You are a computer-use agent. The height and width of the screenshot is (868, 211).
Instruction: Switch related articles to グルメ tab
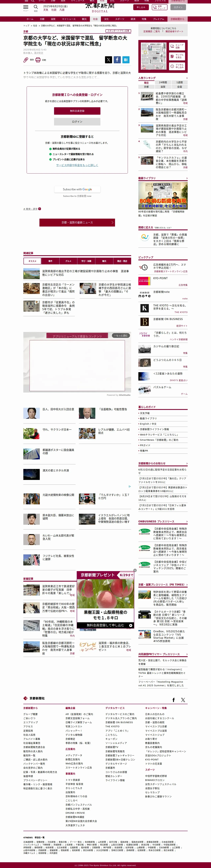pos(68,261)
